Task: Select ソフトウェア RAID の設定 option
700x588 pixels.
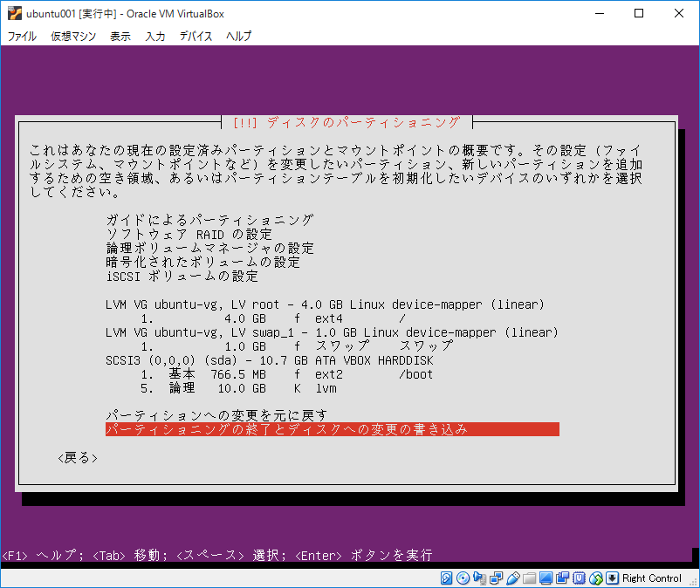Action: (x=189, y=234)
